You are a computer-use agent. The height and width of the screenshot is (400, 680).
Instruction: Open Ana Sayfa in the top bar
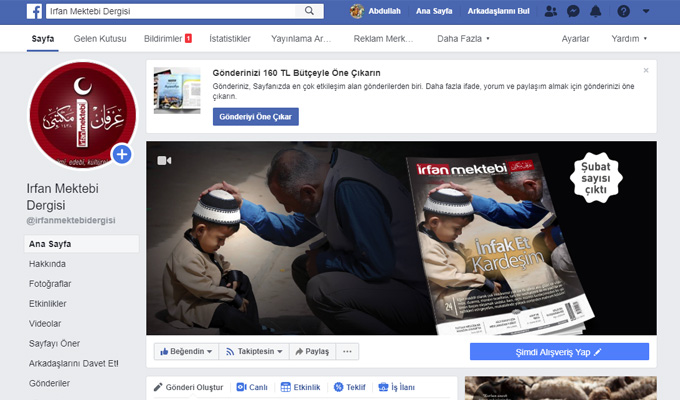click(434, 11)
